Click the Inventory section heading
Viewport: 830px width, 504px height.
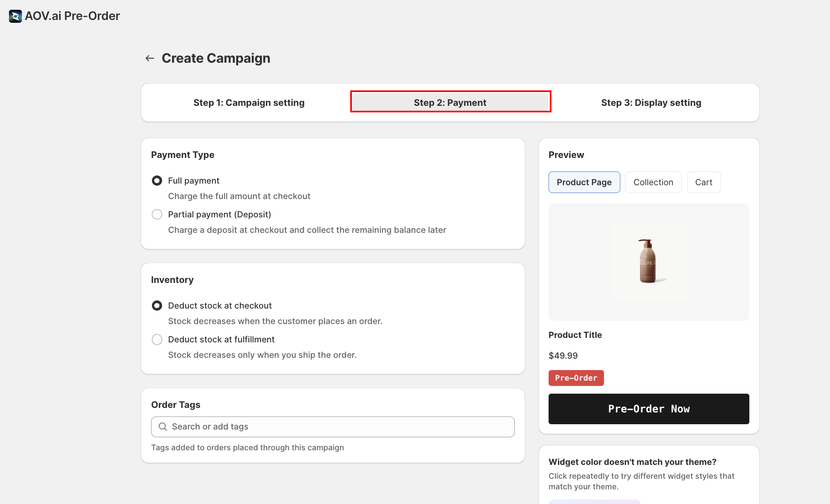[172, 280]
